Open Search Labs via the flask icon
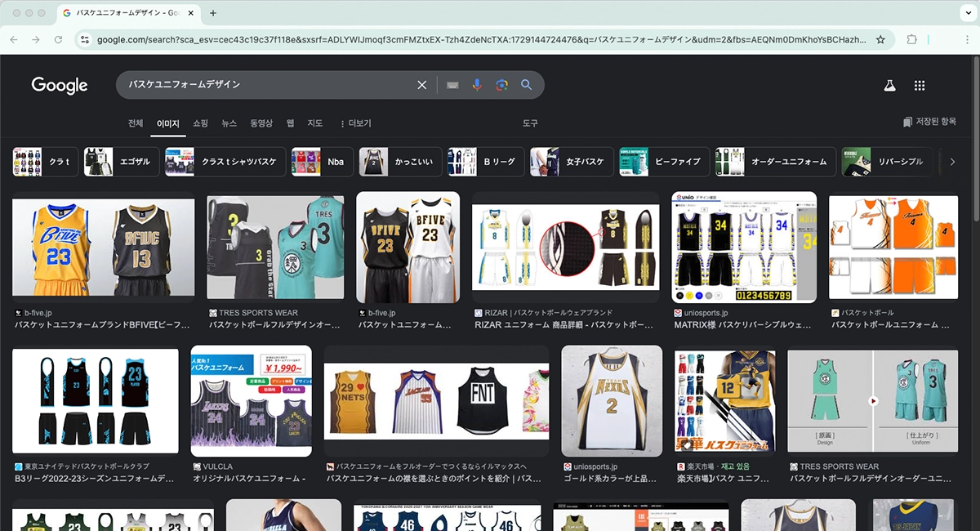The width and height of the screenshot is (980, 531). 889,84
